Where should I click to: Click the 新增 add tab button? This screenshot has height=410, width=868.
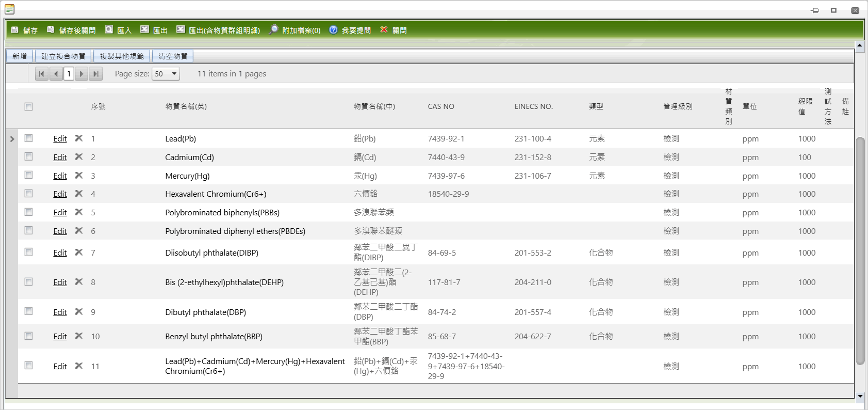20,56
